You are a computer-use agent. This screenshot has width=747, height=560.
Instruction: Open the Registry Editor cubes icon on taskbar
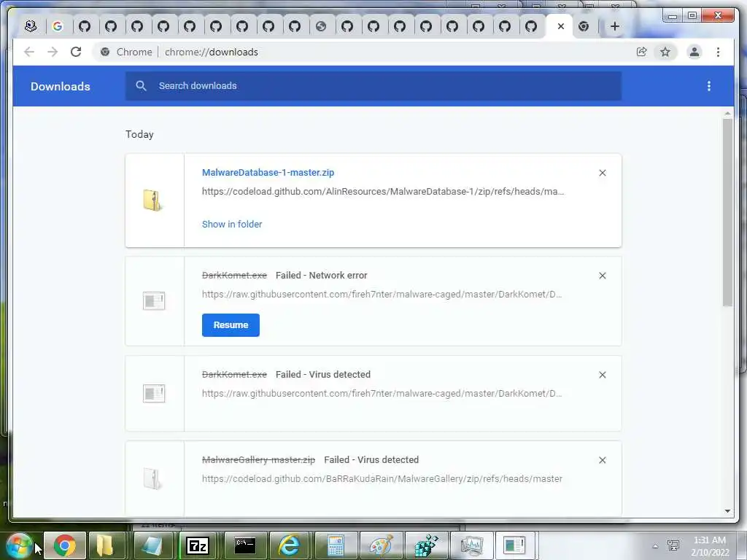(x=425, y=545)
